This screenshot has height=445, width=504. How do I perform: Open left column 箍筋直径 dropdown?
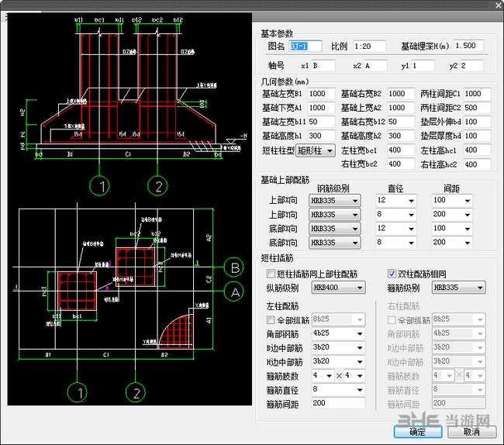(x=338, y=390)
